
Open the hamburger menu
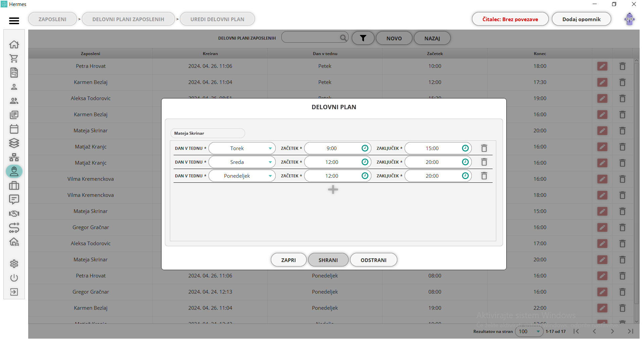pos(14,21)
